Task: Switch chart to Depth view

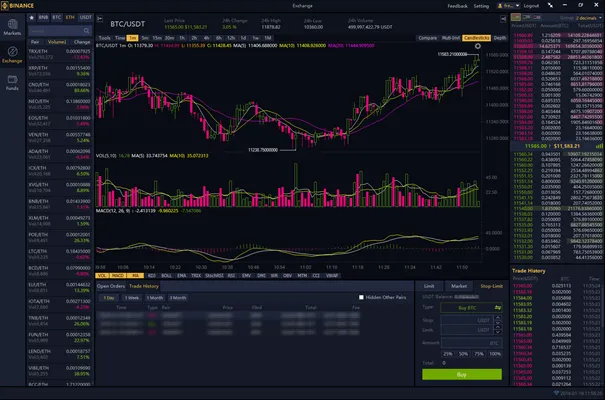Action: pyautogui.click(x=500, y=38)
